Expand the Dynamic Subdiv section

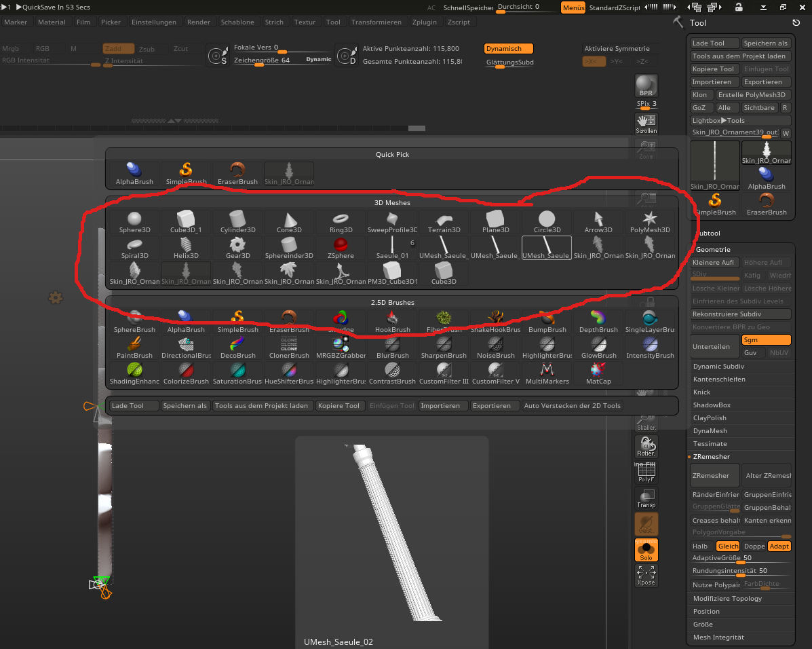coord(719,367)
